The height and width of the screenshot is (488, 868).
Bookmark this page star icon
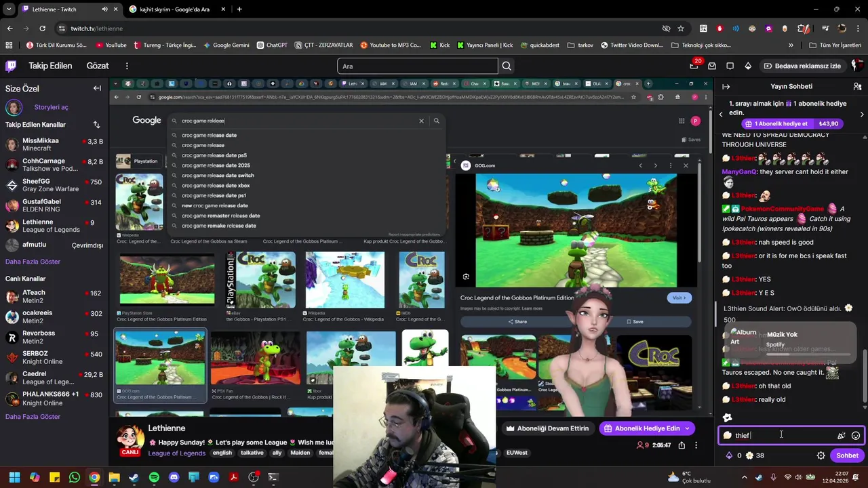[681, 28]
